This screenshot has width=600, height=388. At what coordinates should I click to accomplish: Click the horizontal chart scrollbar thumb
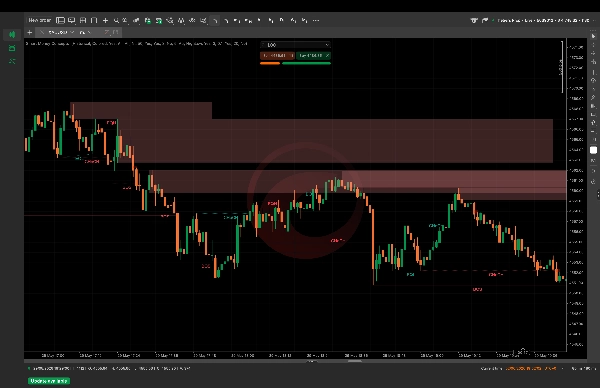tap(355, 360)
